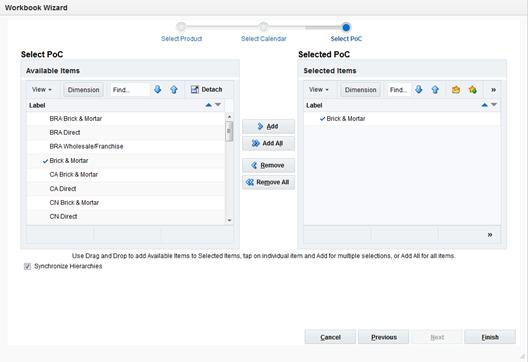The height and width of the screenshot is (362, 528).
Task: Open the View menu in Available Items
Action: [x=42, y=90]
